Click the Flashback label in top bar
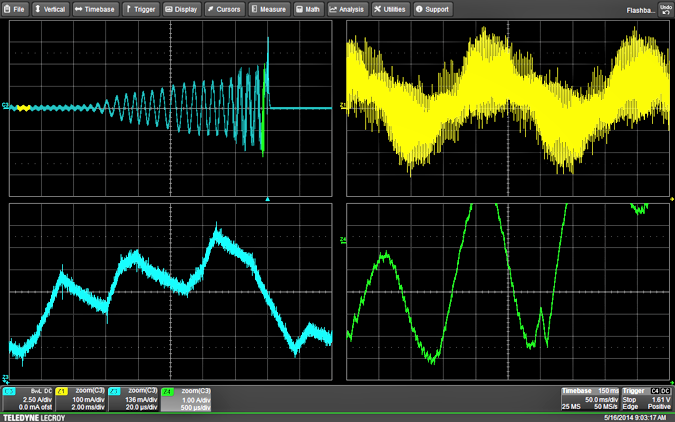Screen dimensions: 675x422 tap(640, 10)
